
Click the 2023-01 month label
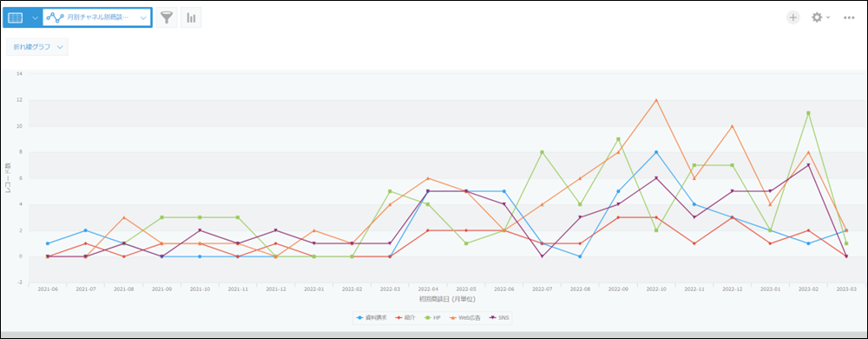point(770,289)
